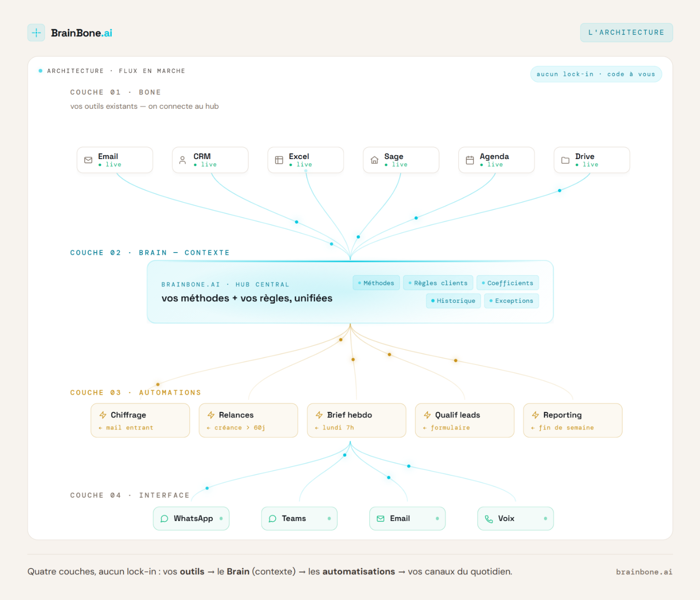Open the calendar icon on Agenda card

tap(470, 160)
